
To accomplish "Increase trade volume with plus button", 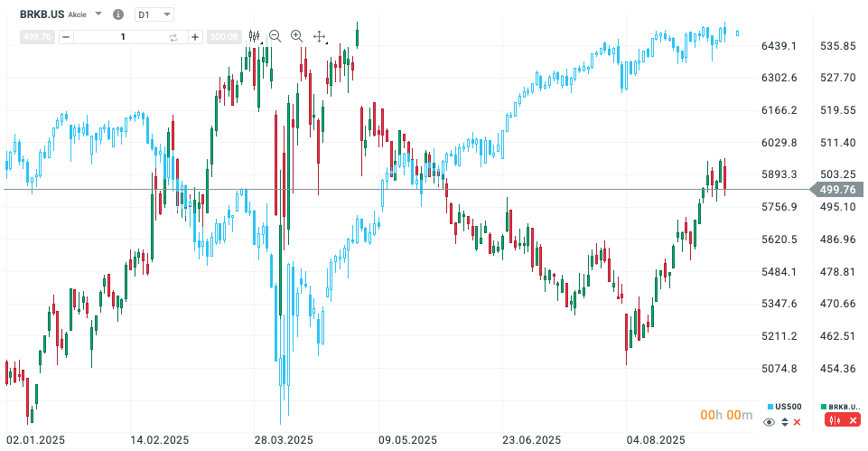I will coord(195,37).
